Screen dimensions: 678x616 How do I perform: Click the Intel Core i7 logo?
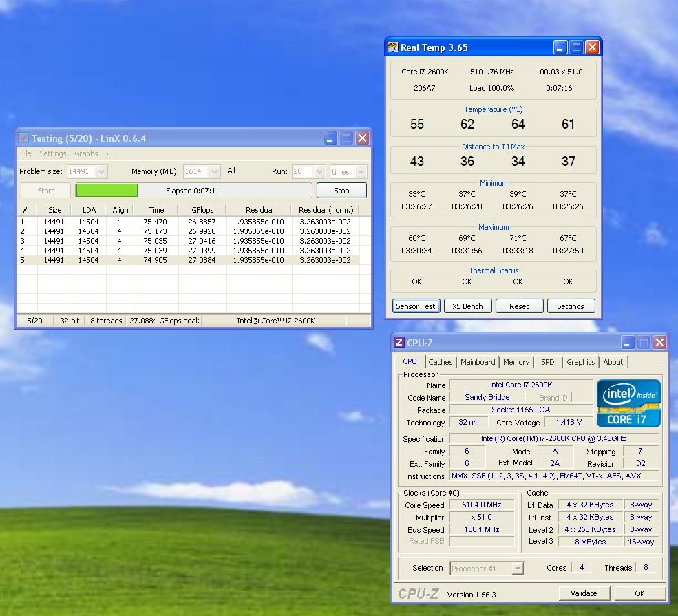coord(628,403)
